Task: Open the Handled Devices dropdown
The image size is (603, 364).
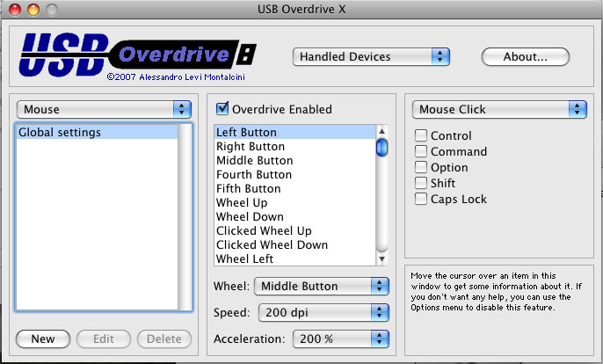Action: click(x=371, y=56)
